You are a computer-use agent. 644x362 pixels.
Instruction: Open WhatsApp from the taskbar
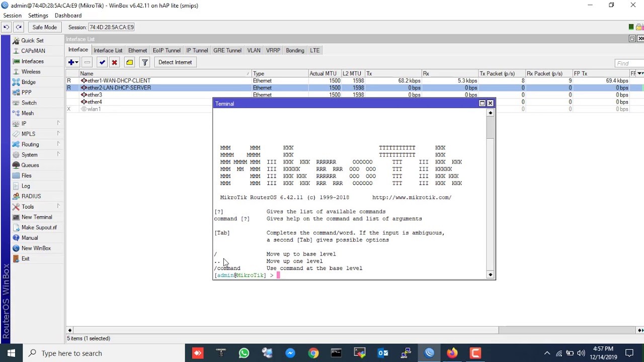coord(244,353)
